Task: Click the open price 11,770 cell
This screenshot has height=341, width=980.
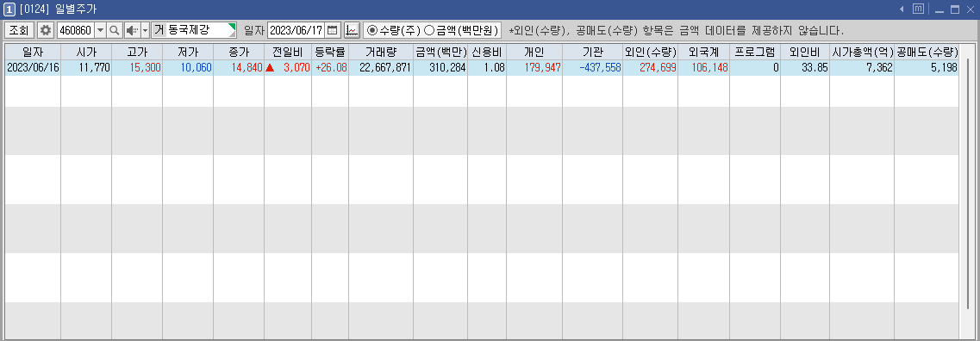Action: coord(86,67)
